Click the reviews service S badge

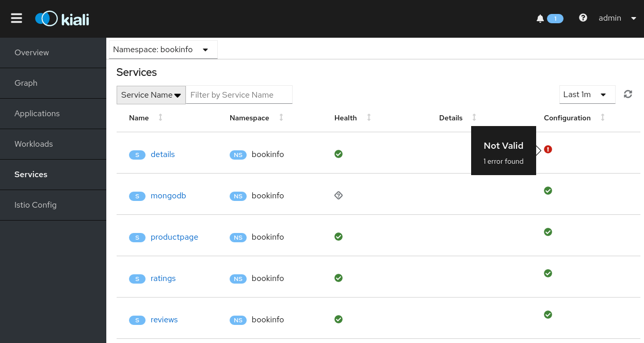pyautogui.click(x=137, y=320)
